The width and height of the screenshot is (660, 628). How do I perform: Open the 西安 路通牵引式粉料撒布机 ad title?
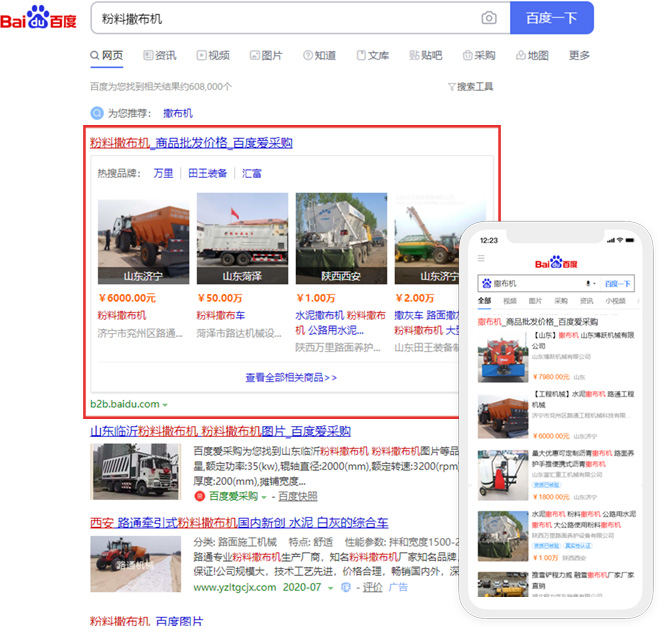point(239,523)
